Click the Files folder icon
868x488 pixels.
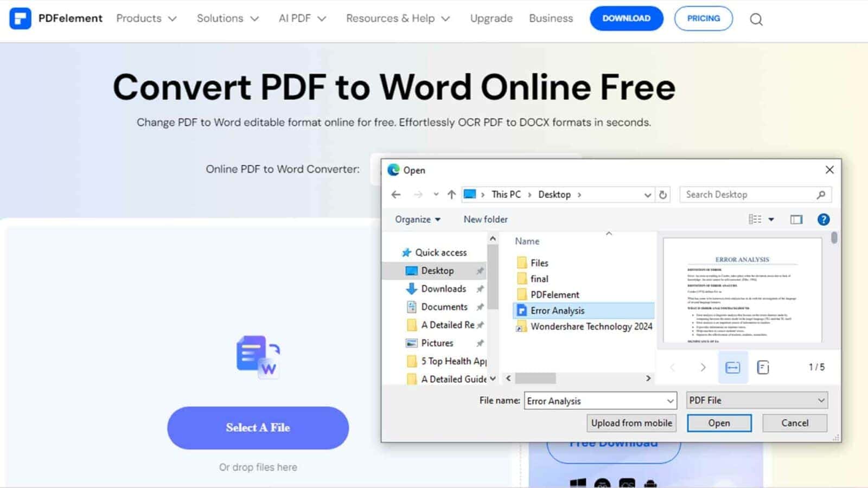pyautogui.click(x=522, y=263)
